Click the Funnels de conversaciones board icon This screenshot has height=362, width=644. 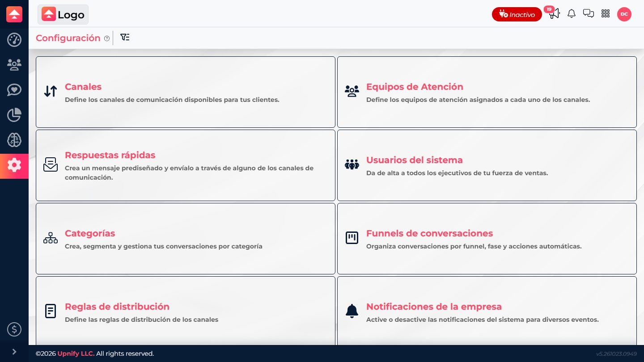(x=352, y=238)
